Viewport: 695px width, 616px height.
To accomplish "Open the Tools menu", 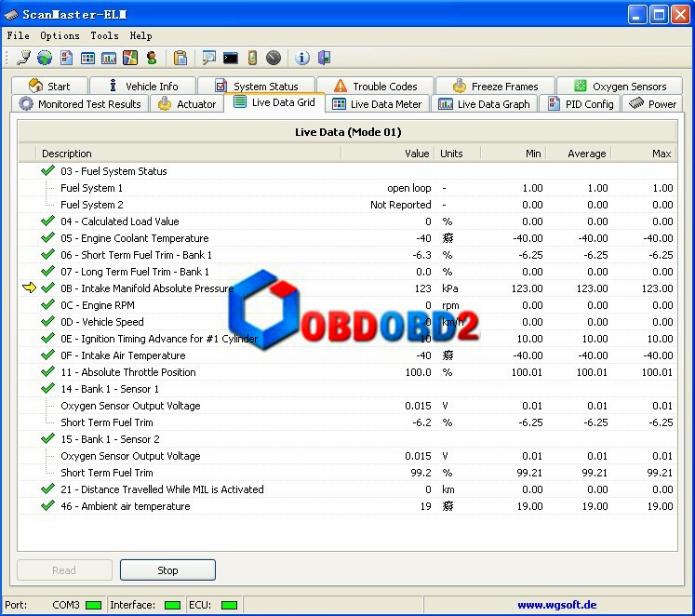I will (x=104, y=35).
